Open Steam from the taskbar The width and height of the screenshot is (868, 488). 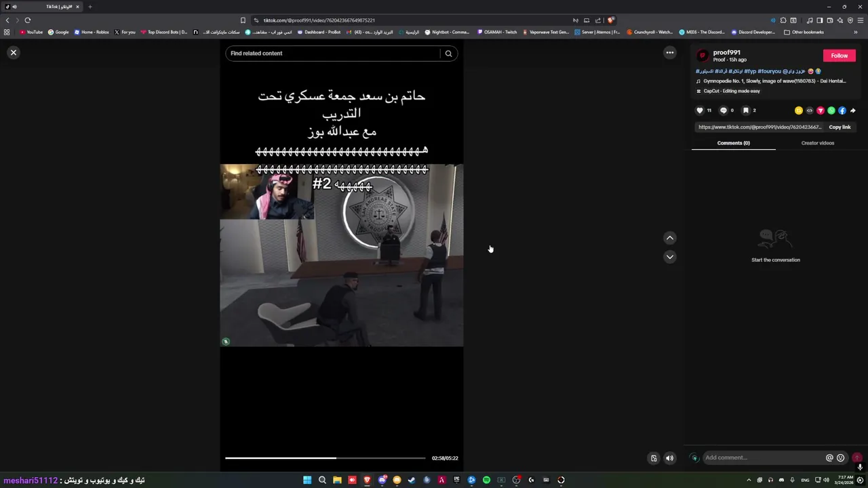[412, 480]
